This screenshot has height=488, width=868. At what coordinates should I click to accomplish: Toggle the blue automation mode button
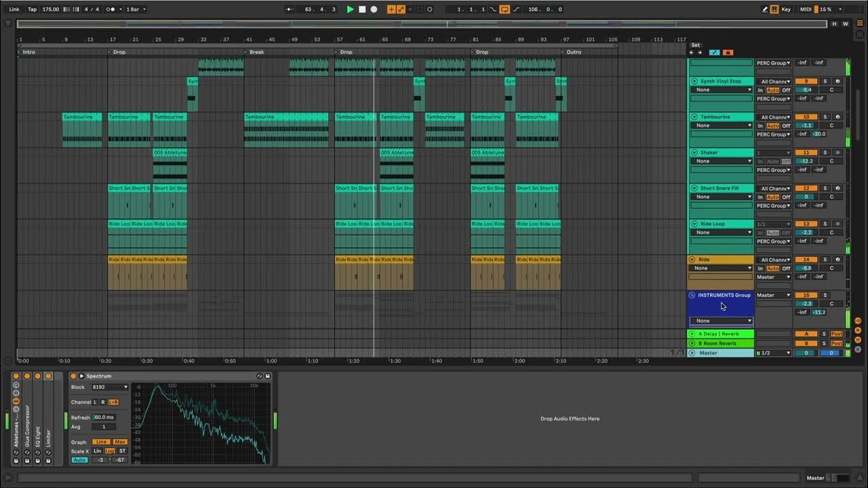click(714, 52)
